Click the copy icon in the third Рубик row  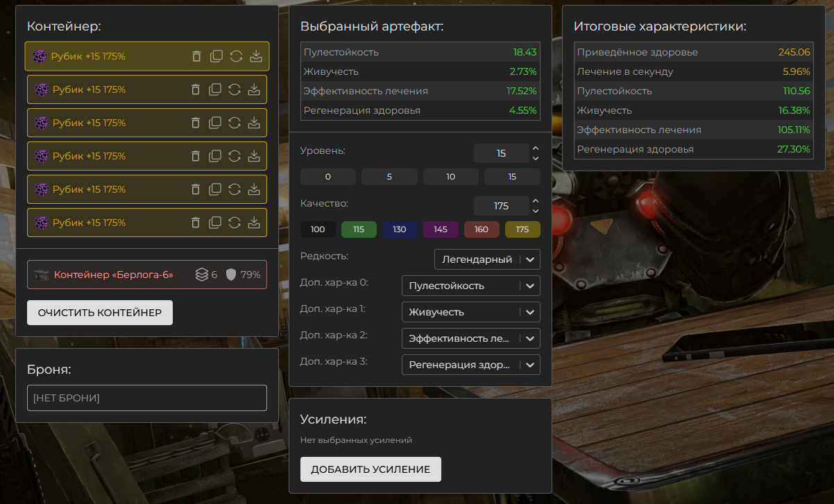216,123
